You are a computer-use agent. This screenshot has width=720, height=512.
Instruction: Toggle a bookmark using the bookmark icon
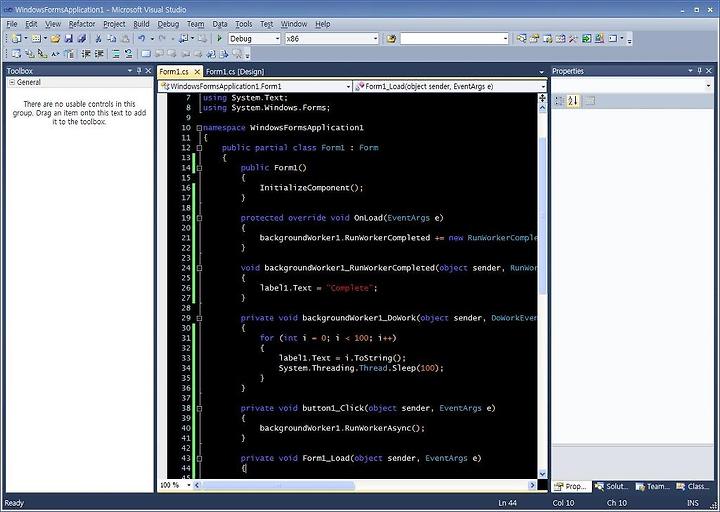pyautogui.click(x=146, y=54)
